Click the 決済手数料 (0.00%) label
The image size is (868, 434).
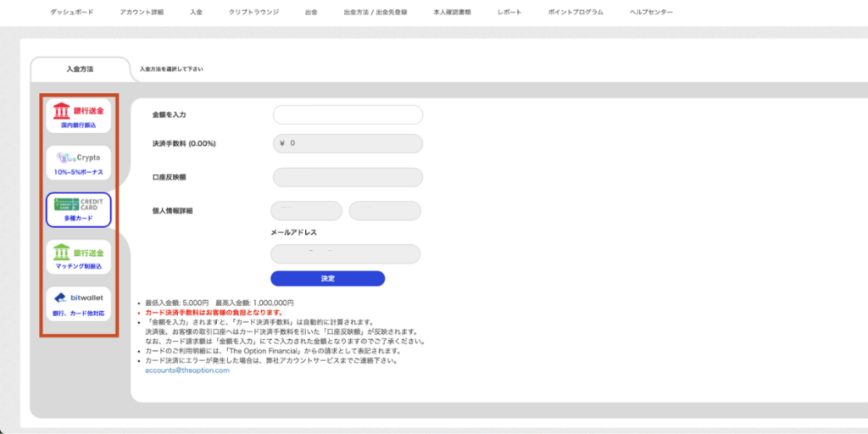(184, 143)
